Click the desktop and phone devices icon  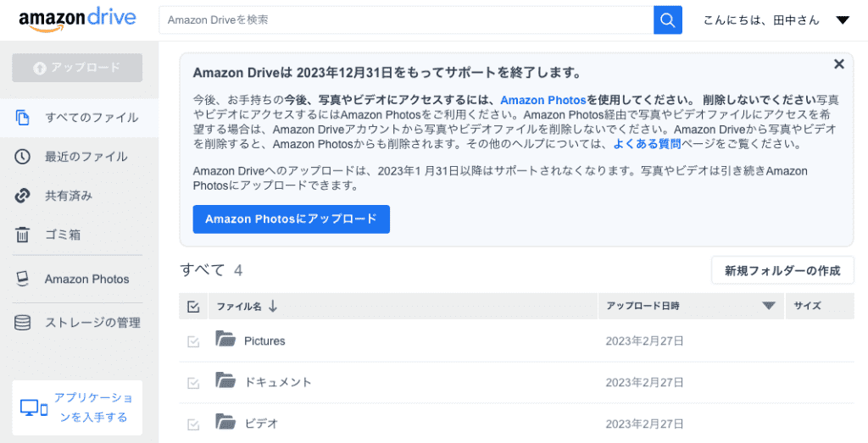click(34, 408)
